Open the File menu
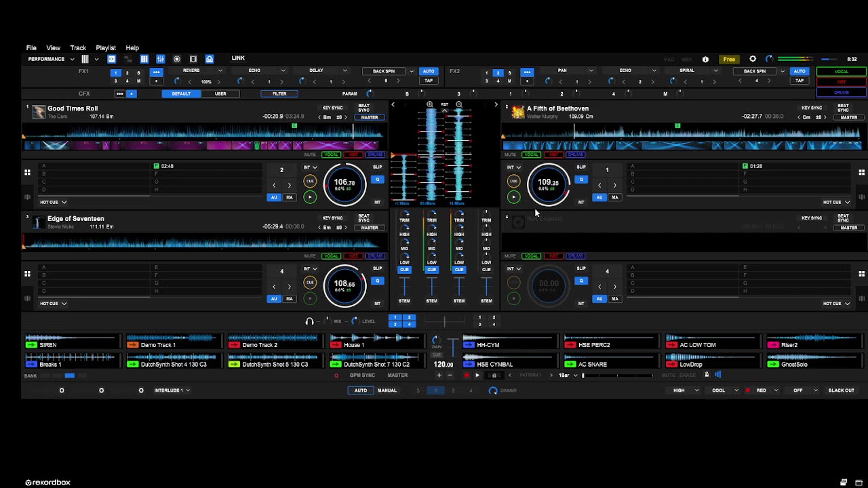868x488 pixels. click(x=31, y=48)
